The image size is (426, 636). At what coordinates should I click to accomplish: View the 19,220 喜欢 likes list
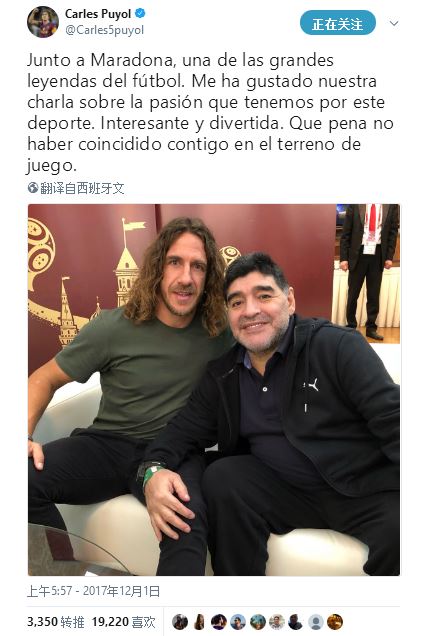point(123,622)
